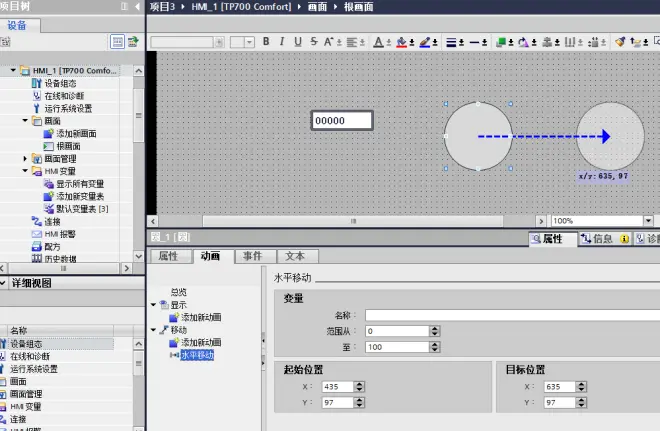Click the start position Y stepper
Screen dimensions: 660x431
(359, 402)
